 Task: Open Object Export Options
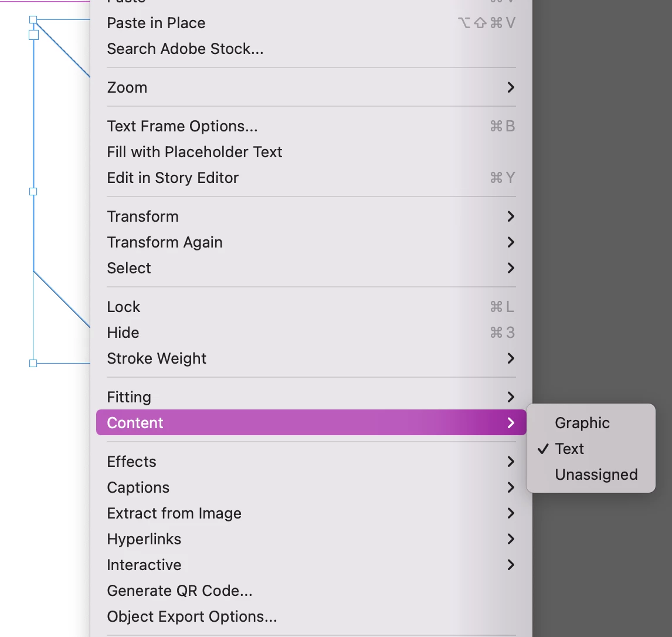(192, 616)
